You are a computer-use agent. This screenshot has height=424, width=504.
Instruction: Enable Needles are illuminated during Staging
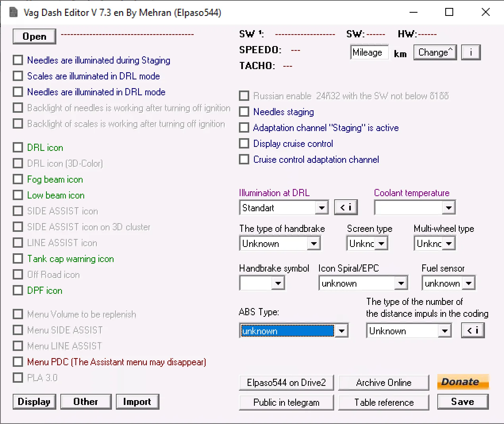18,60
